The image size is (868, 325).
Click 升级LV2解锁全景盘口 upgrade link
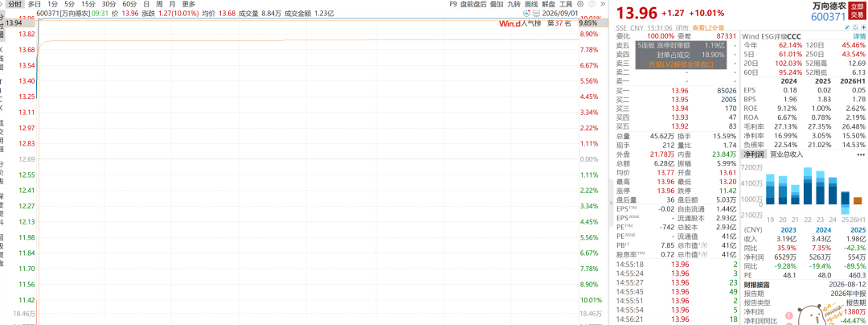coord(682,64)
